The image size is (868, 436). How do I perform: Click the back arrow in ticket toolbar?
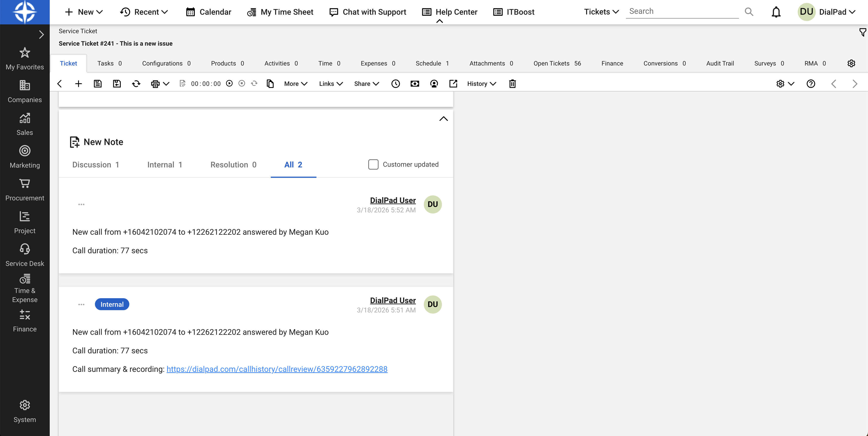(x=60, y=84)
